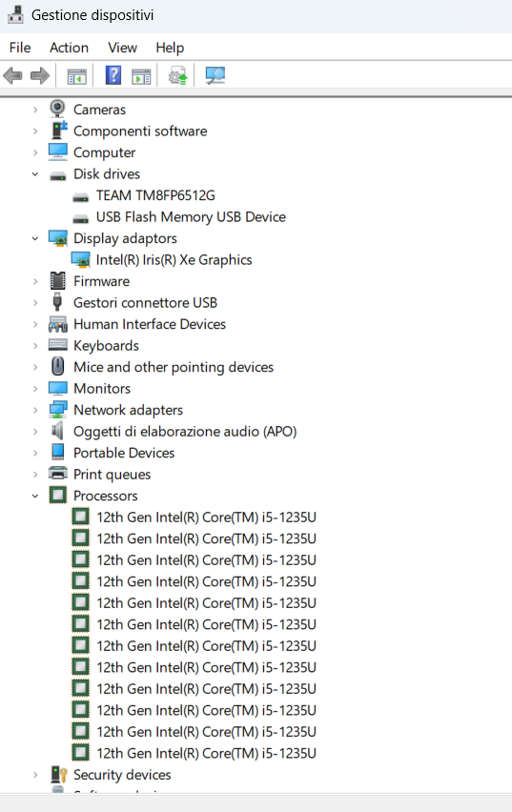Click the Forward arrow toolbar icon

click(x=40, y=76)
